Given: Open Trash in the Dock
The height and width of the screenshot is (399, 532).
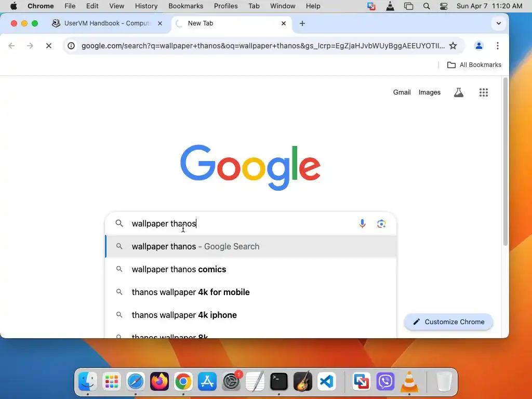Looking at the screenshot, I should [444, 381].
